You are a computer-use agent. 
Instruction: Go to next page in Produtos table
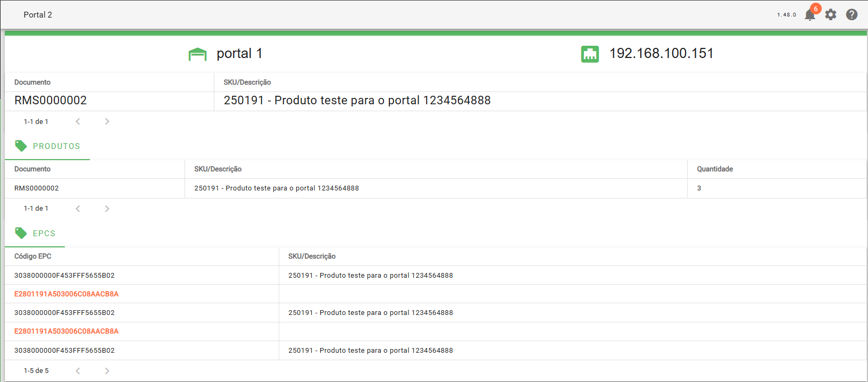(107, 209)
